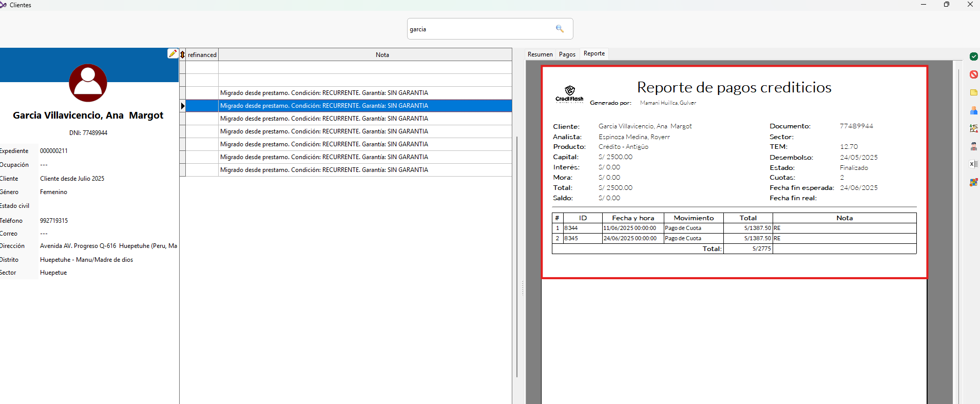Click the refinanced column header
The width and height of the screenshot is (980, 404).
tap(202, 55)
